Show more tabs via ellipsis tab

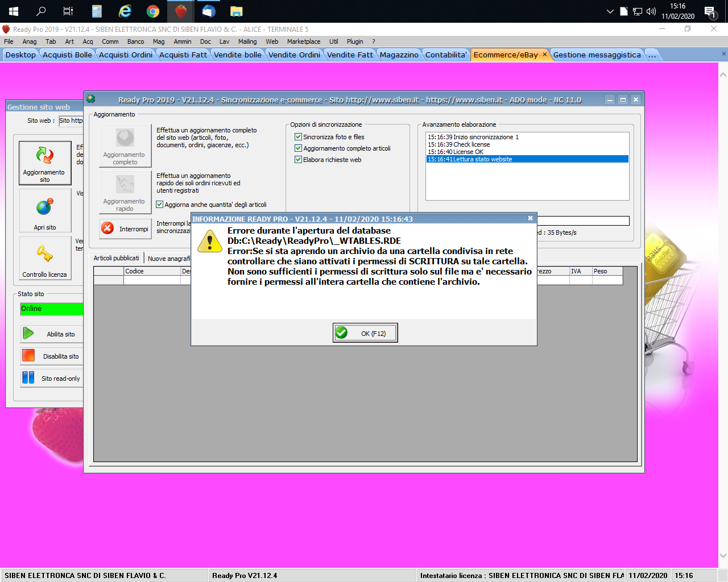(x=652, y=55)
